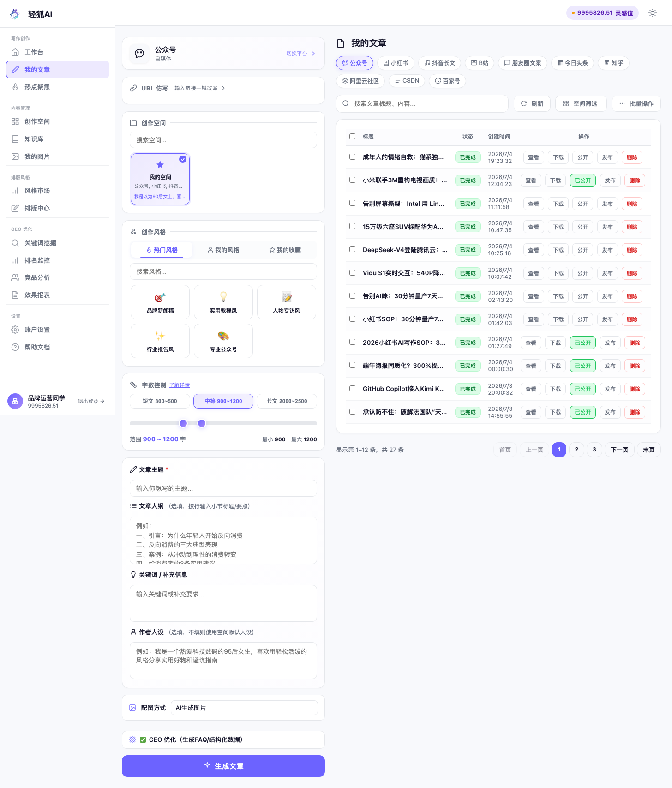The image size is (672, 788).
Task: Disable the GEO 优化 checkbox
Action: coord(143,740)
